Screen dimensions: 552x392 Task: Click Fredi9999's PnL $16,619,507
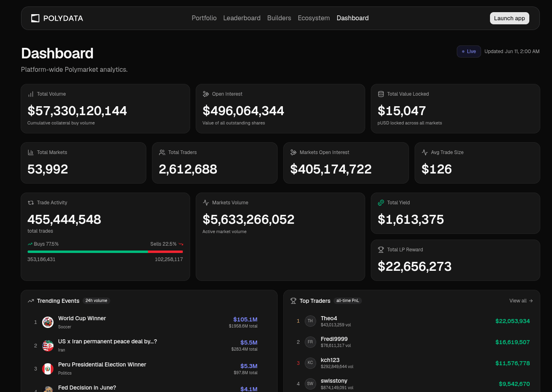(x=513, y=342)
